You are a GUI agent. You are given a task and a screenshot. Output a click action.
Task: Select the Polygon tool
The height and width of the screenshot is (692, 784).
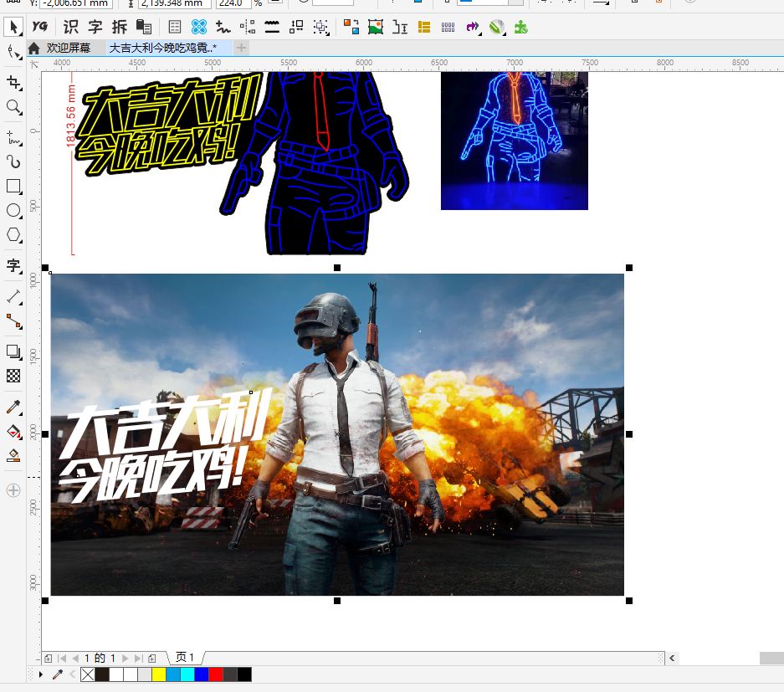tap(13, 234)
